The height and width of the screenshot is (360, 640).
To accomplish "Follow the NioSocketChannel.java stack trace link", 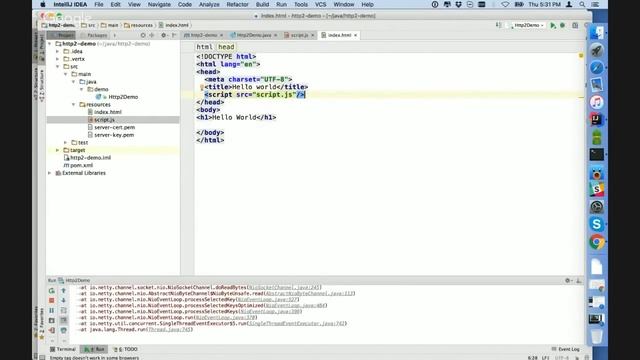I will click(284, 287).
